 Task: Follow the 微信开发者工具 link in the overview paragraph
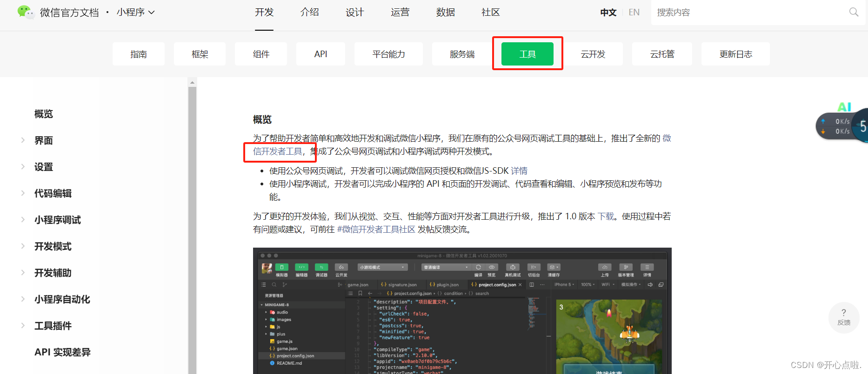pos(278,151)
